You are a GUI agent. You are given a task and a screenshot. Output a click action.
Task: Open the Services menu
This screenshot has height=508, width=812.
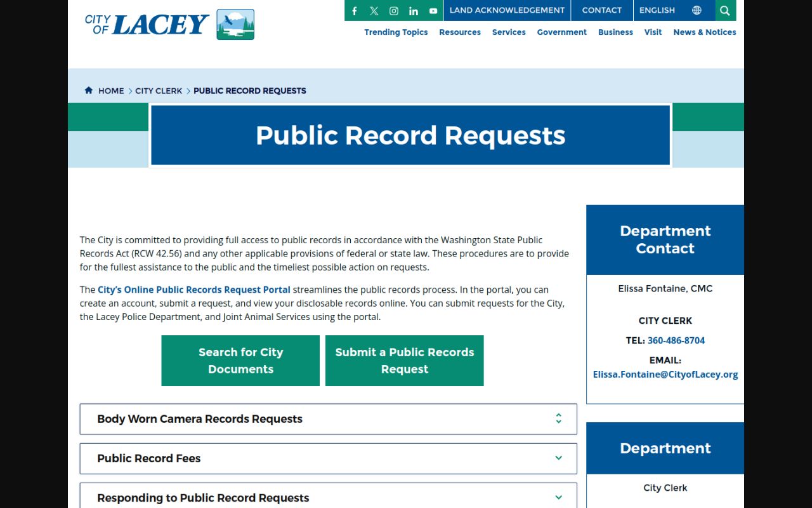pos(509,32)
